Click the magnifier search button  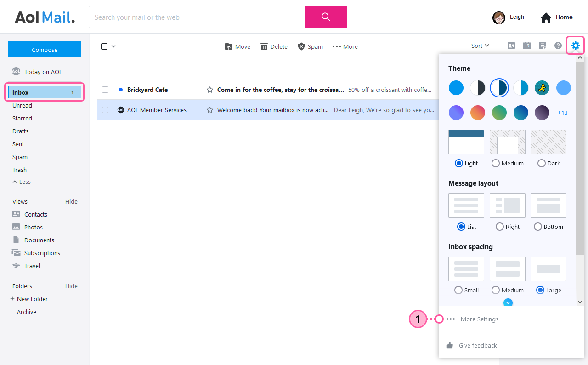pos(326,17)
